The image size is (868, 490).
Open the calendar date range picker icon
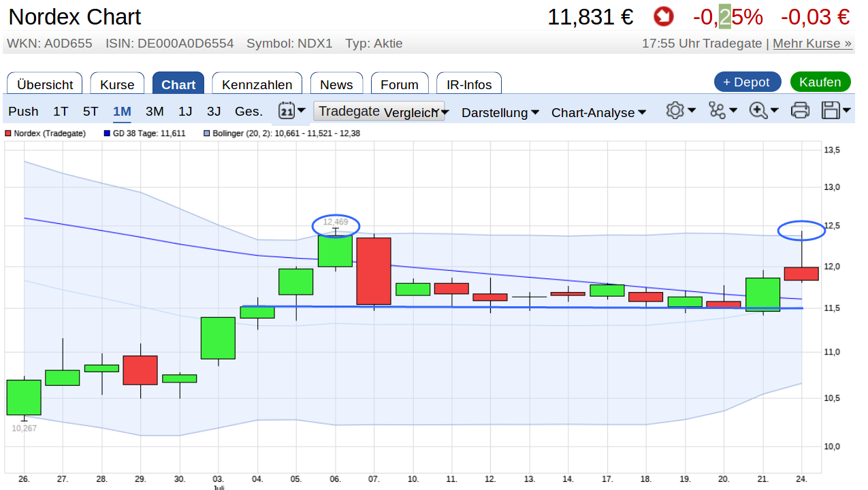[287, 110]
